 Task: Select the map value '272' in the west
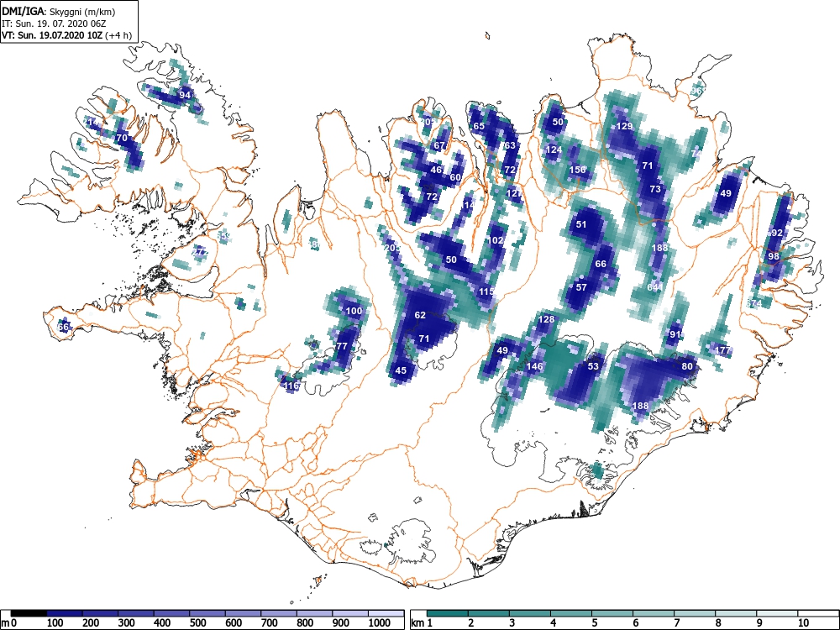coord(201,252)
